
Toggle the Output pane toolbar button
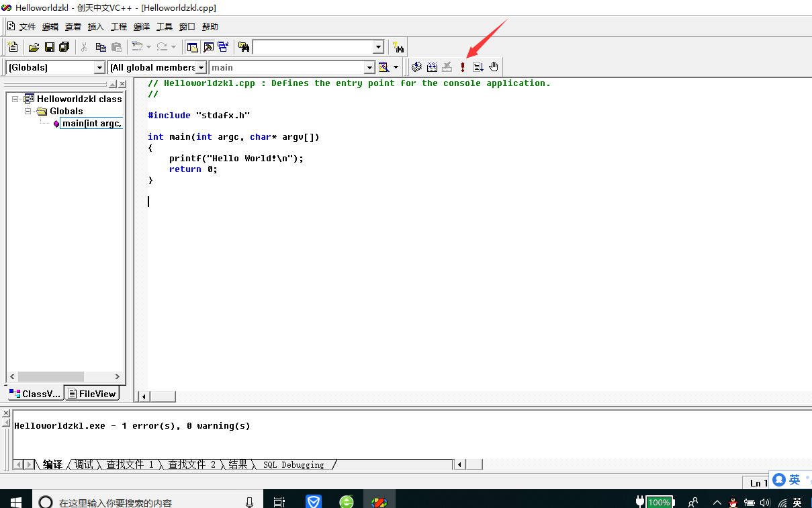(x=208, y=47)
